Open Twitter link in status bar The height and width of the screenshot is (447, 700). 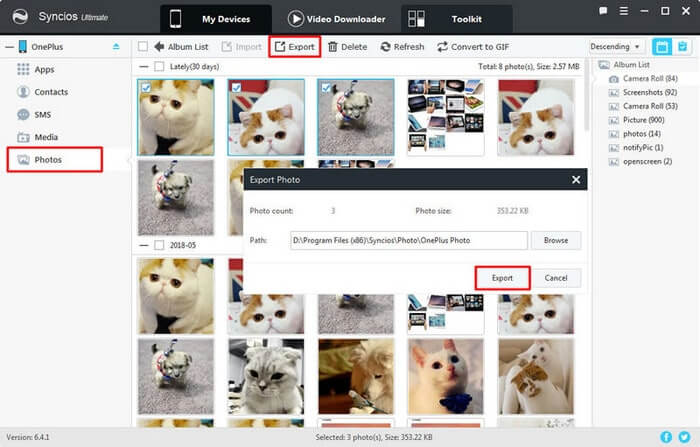click(684, 437)
